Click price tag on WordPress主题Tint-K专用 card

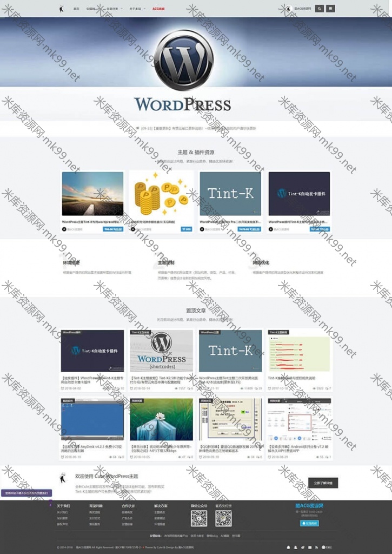112,229
